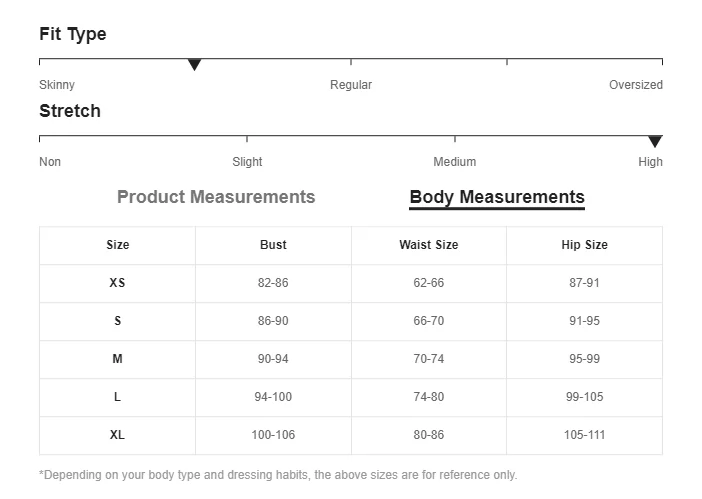Click the Waist Size column header
The image size is (702, 499).
pos(429,245)
